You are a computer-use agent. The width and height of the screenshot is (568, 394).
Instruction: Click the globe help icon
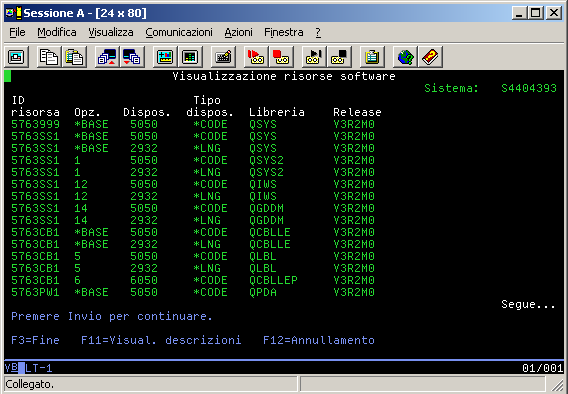[x=405, y=57]
